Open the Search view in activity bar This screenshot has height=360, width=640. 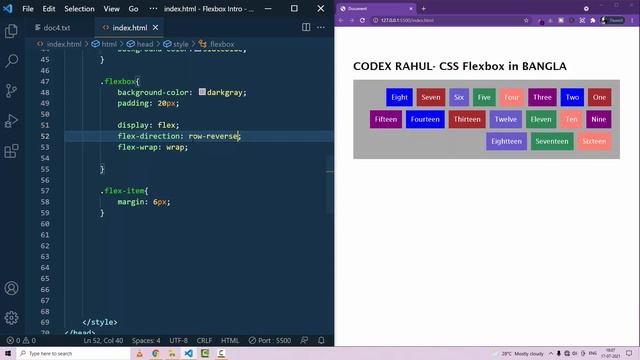[x=11, y=61]
